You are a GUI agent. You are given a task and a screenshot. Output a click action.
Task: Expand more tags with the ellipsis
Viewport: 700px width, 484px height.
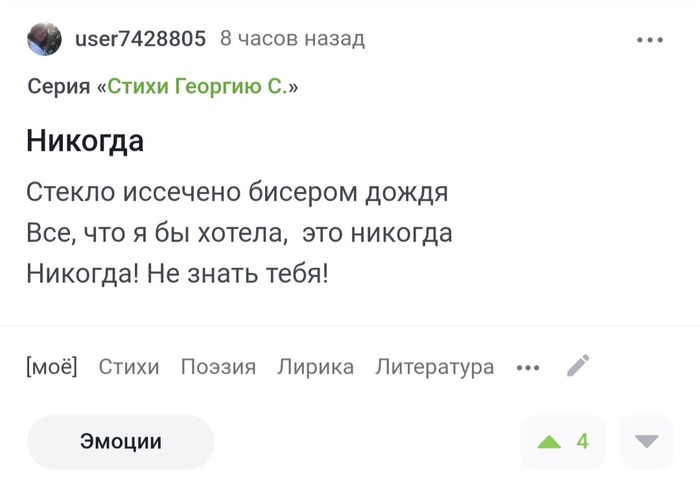(x=528, y=367)
